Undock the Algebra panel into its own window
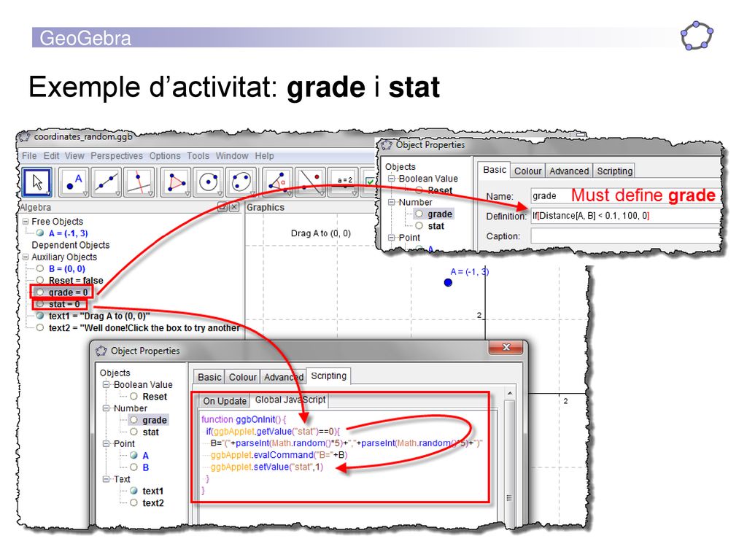Screen dimensions: 747x560 click(x=222, y=207)
